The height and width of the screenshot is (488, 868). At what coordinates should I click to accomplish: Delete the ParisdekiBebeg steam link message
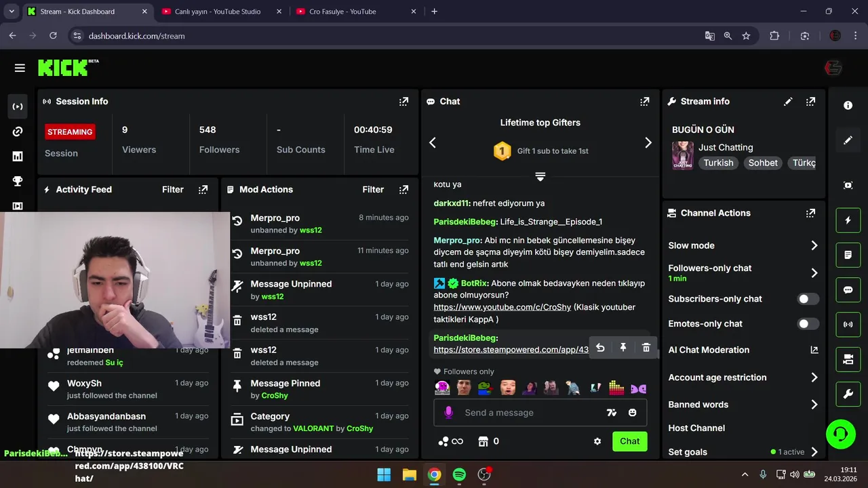646,348
